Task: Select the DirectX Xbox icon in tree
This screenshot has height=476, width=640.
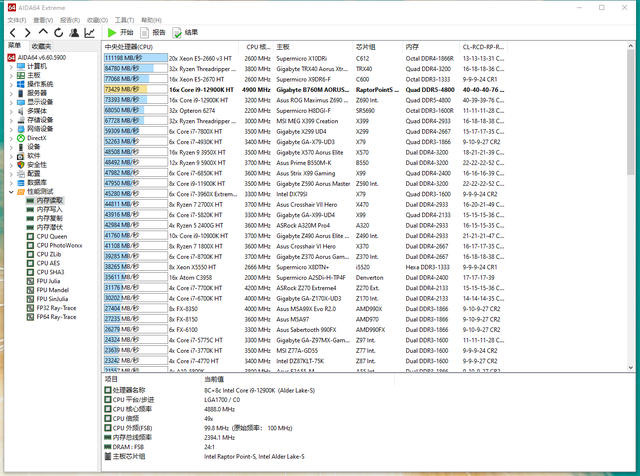Action: pos(21,138)
